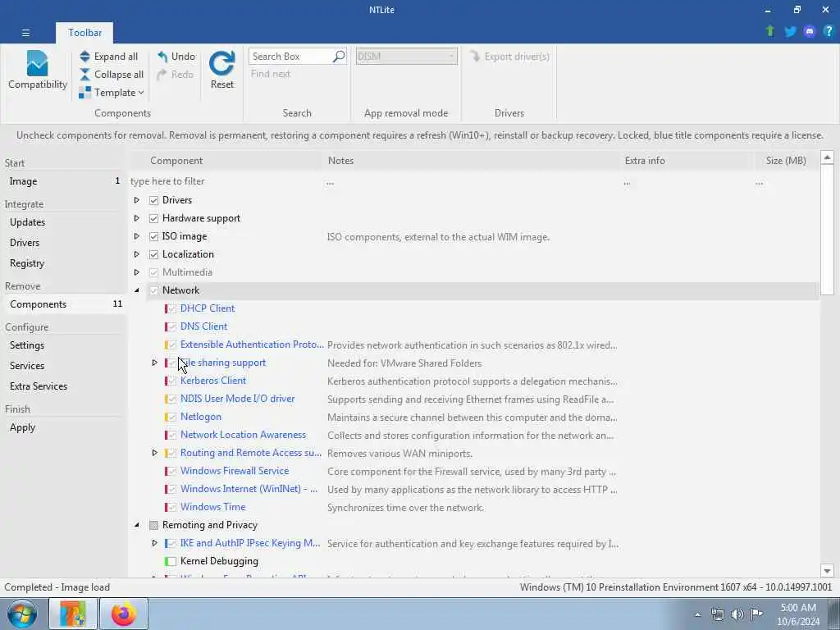Click the Expand all arrows icon
This screenshot has width=840, height=630.
click(x=84, y=57)
